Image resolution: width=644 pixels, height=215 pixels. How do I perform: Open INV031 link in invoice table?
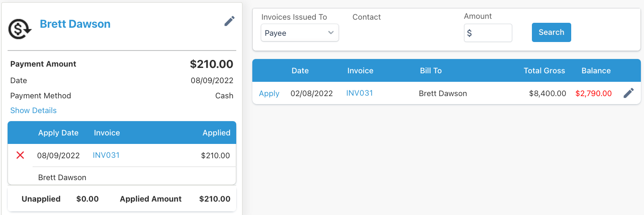tap(360, 93)
